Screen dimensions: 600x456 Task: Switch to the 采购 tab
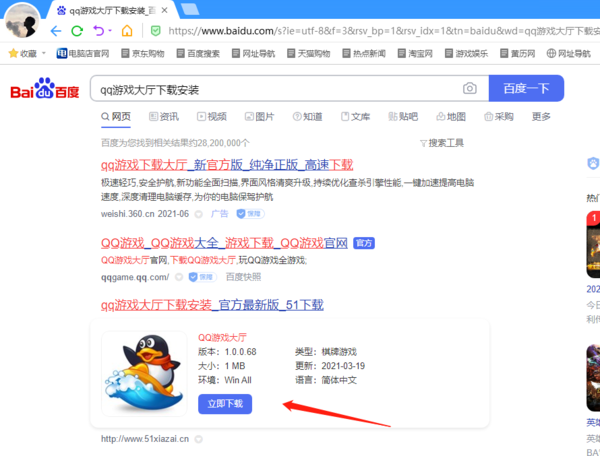pos(499,116)
